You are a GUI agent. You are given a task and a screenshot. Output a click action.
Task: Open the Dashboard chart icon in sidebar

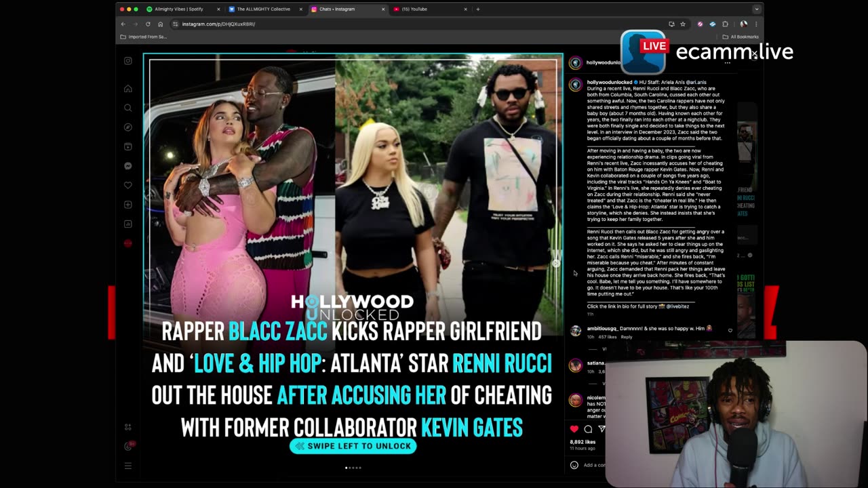tap(127, 224)
